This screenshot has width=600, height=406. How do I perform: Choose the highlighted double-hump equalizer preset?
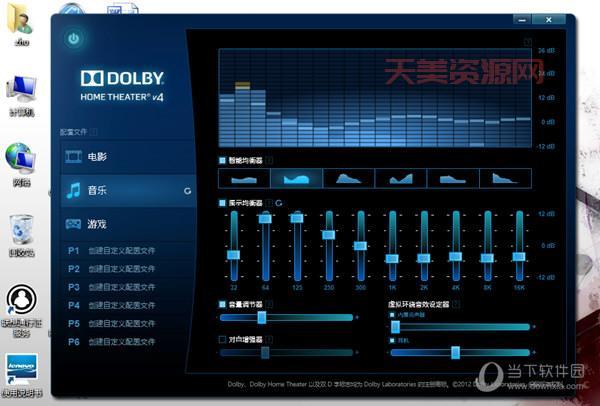(x=297, y=178)
